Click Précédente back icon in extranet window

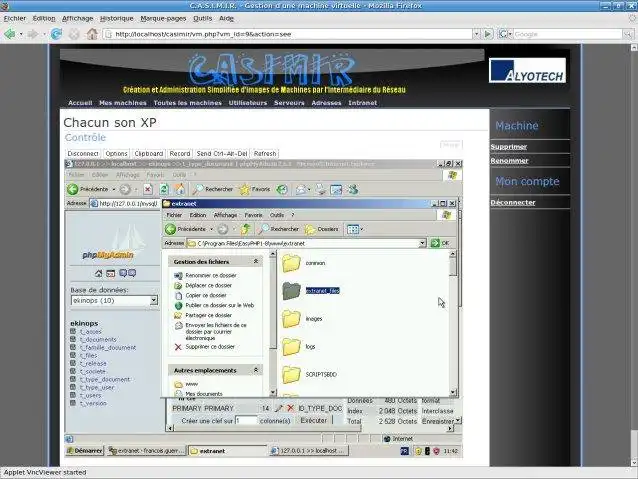click(170, 229)
